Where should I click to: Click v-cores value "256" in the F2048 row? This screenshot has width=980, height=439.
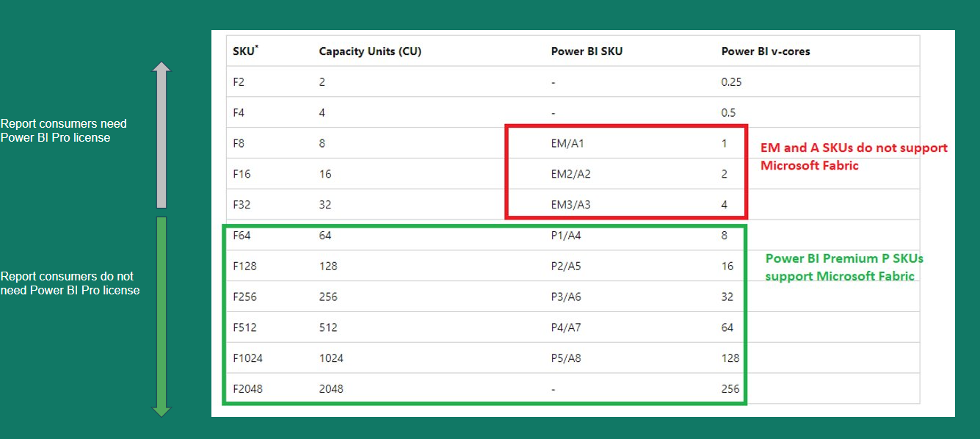730,389
